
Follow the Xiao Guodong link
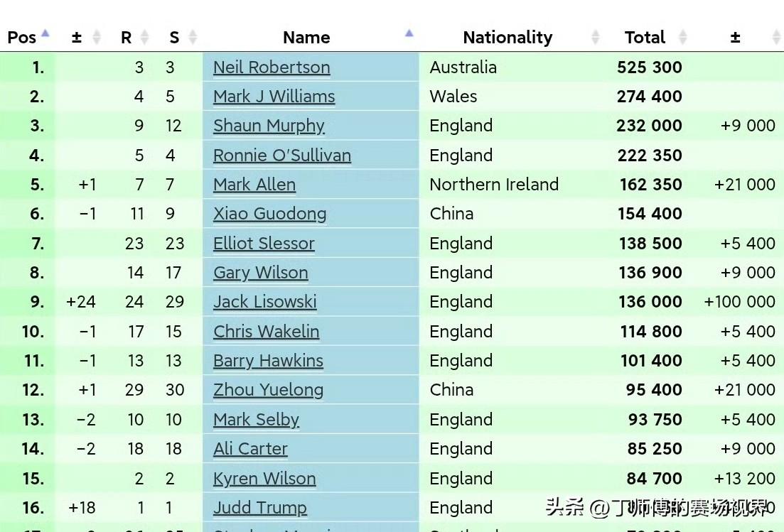(x=269, y=214)
